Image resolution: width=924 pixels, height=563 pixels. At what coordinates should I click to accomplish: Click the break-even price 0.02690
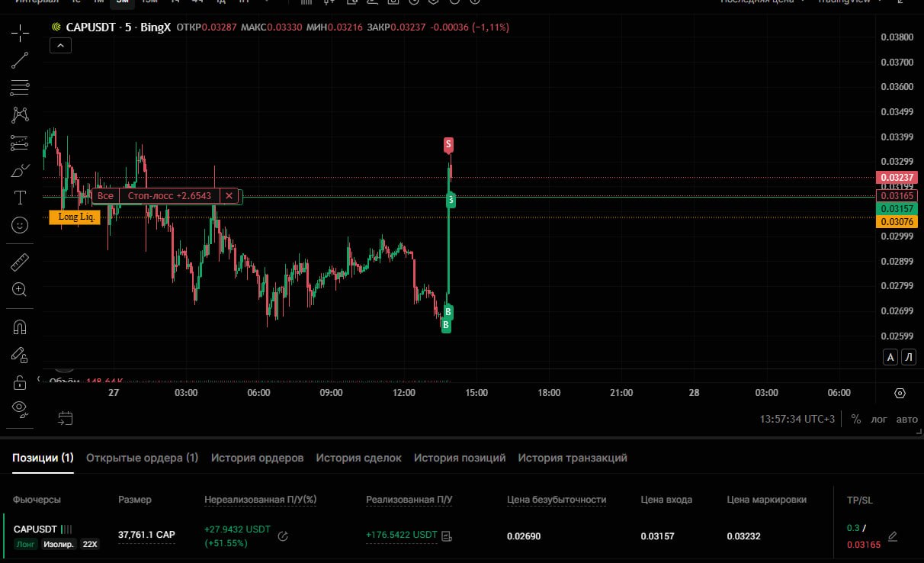tap(524, 536)
